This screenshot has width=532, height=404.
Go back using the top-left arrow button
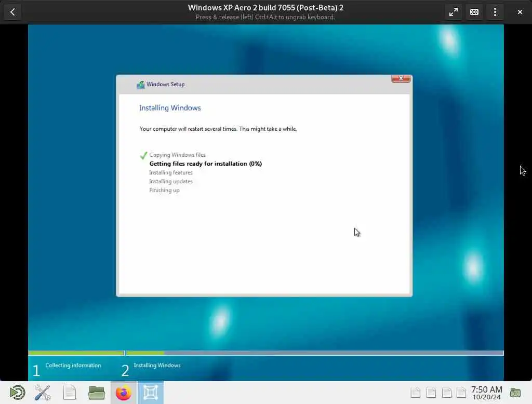(12, 12)
